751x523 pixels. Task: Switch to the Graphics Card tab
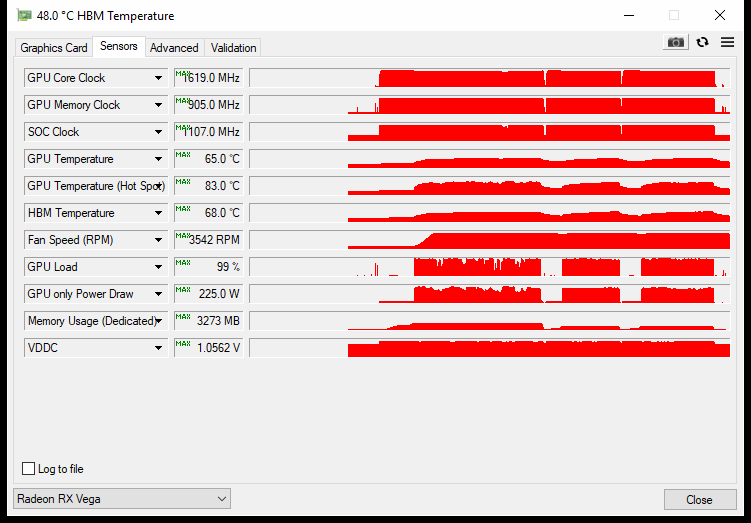click(x=54, y=48)
